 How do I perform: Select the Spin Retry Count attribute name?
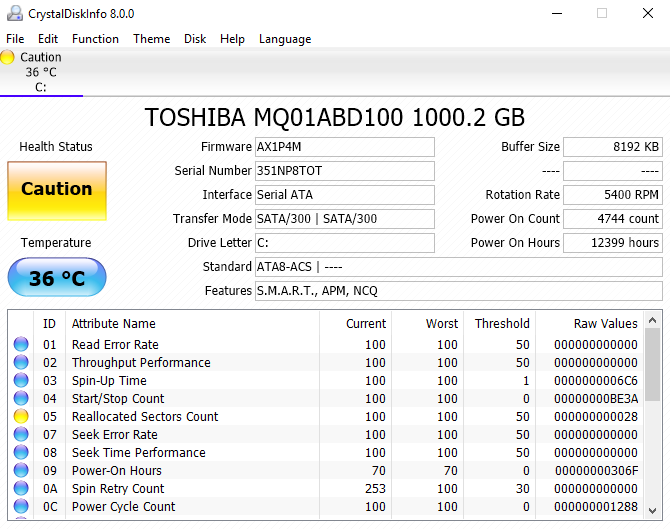pos(118,488)
